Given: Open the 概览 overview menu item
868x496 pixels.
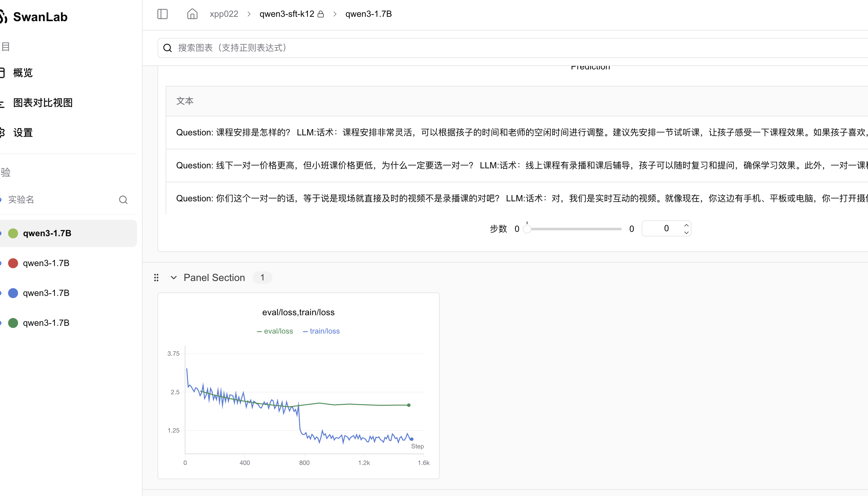Looking at the screenshot, I should 23,73.
